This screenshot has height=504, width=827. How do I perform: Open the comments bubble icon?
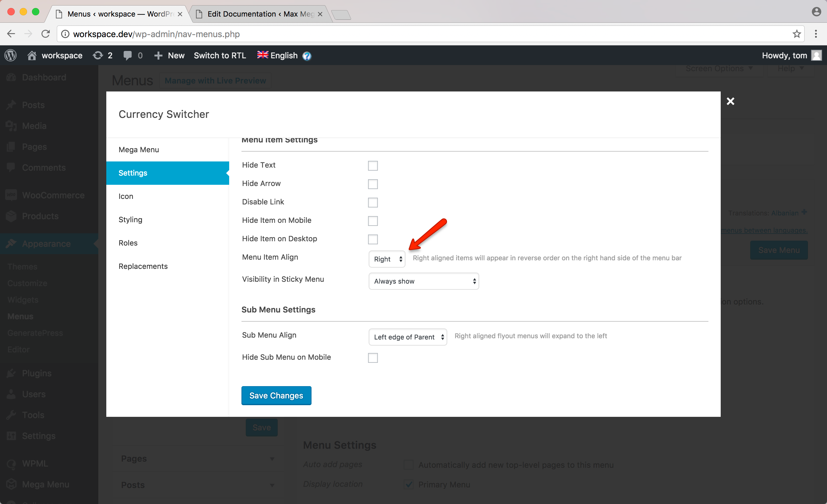[127, 55]
